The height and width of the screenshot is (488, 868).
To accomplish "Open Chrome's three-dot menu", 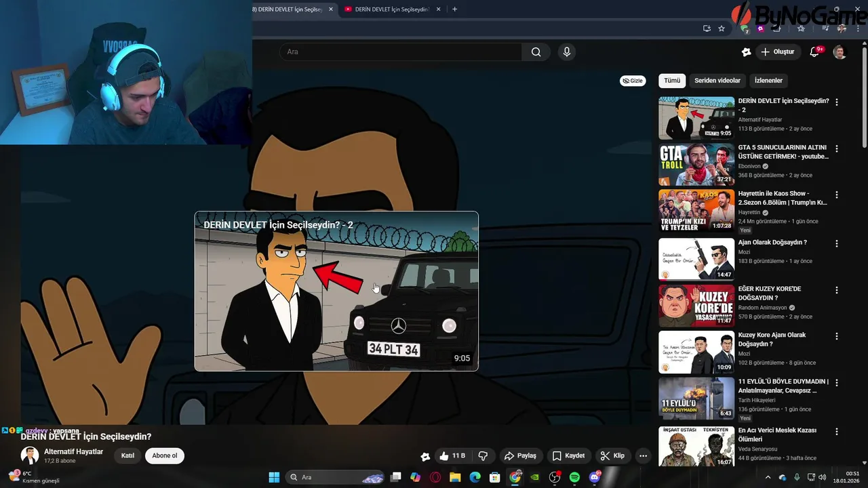I will tap(856, 28).
